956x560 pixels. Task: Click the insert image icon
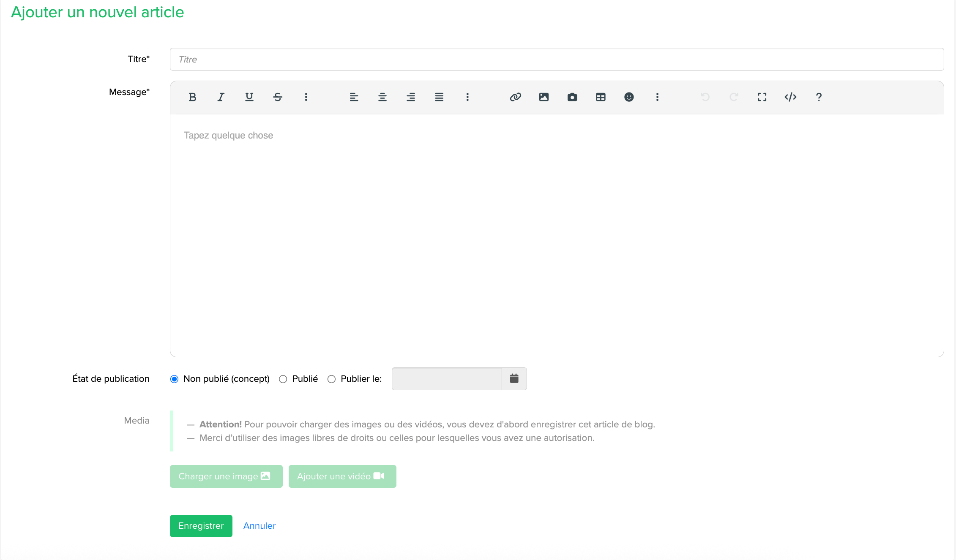point(544,97)
